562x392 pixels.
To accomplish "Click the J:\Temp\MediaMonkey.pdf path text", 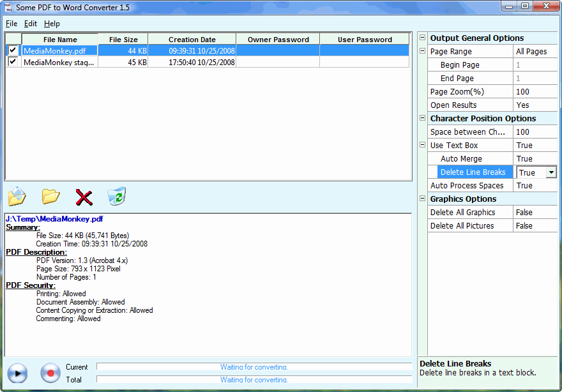I will (x=54, y=218).
